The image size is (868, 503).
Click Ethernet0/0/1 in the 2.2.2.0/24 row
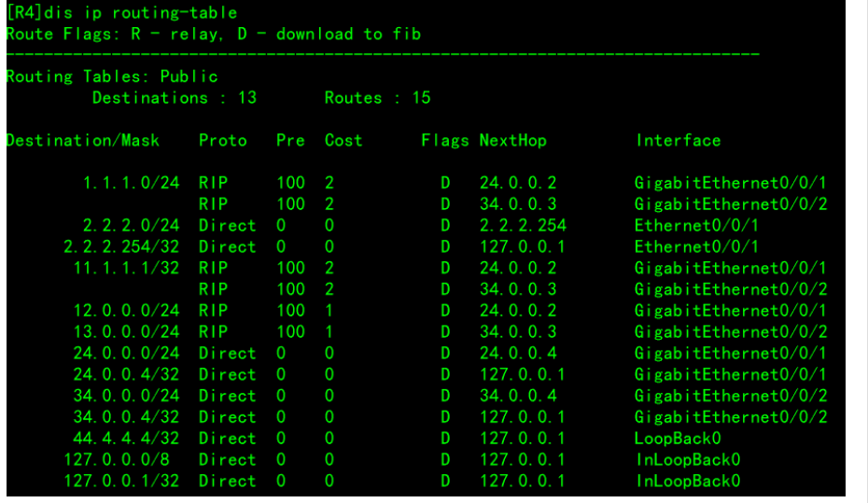(696, 226)
